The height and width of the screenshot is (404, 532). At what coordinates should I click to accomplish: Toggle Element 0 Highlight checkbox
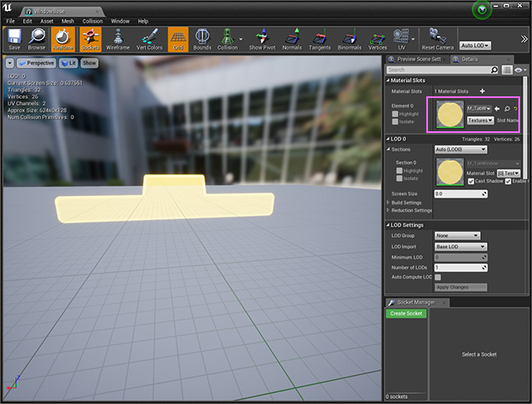click(x=395, y=114)
